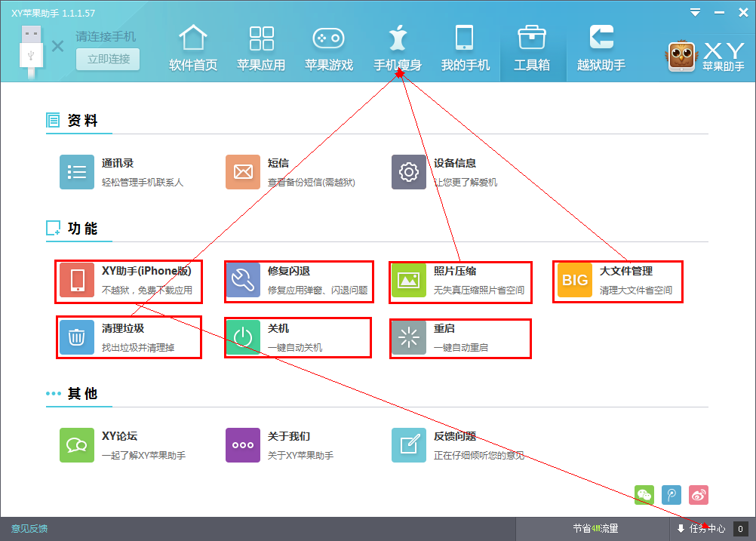
Task: Go to the 我的手机 tab
Action: tap(465, 48)
